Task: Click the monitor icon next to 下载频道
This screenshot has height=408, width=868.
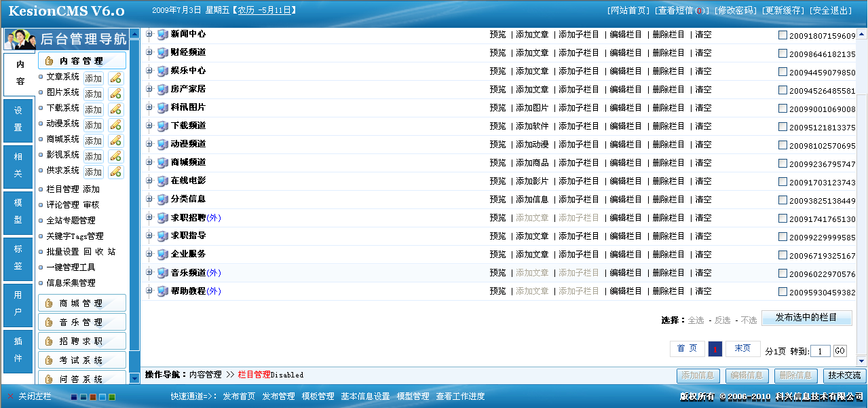Action: 163,126
